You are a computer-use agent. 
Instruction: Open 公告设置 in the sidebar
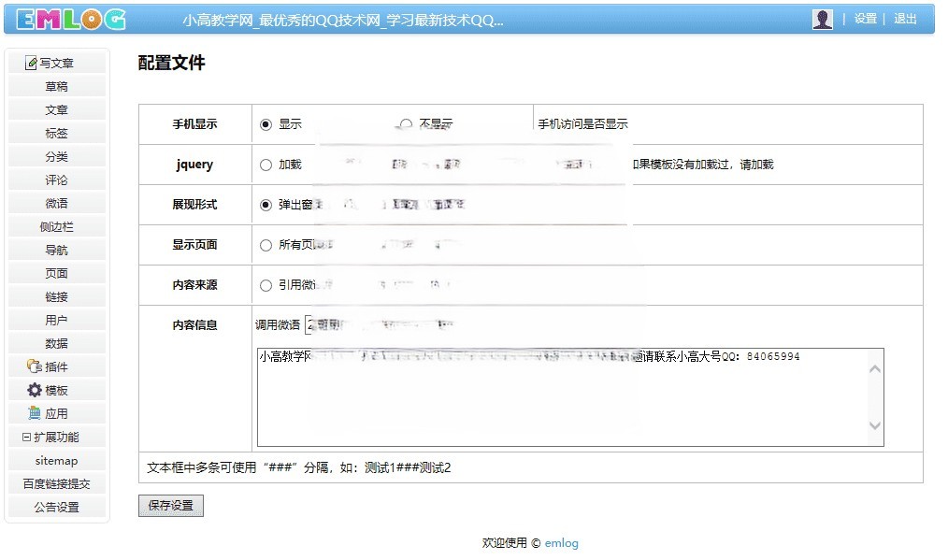[56, 508]
